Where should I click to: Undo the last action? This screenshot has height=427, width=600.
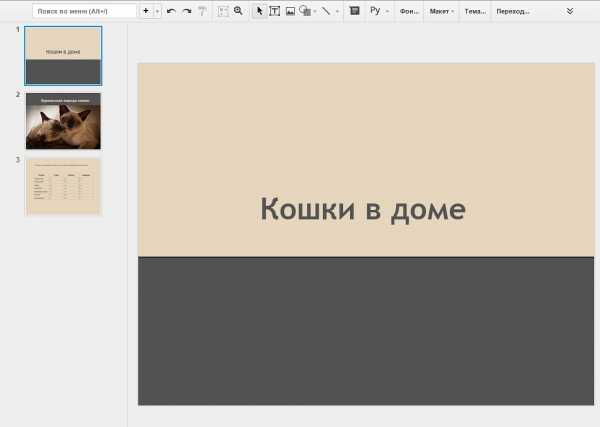click(171, 11)
